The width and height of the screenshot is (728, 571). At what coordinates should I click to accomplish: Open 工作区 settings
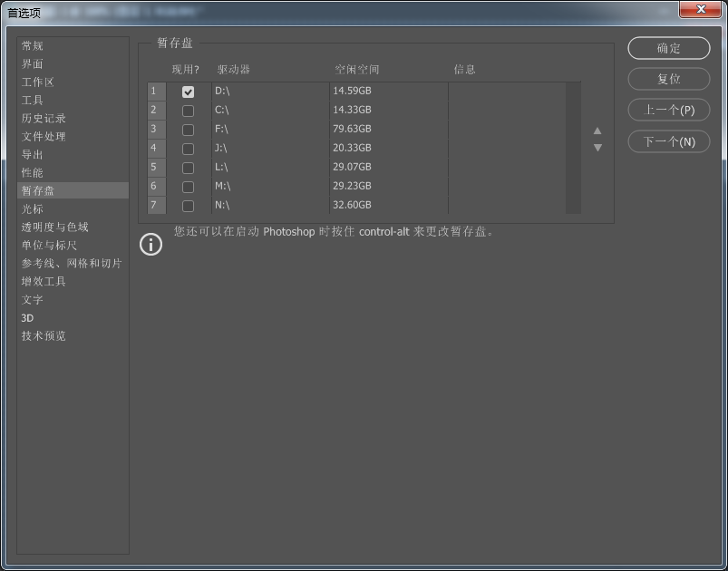pyautogui.click(x=73, y=82)
